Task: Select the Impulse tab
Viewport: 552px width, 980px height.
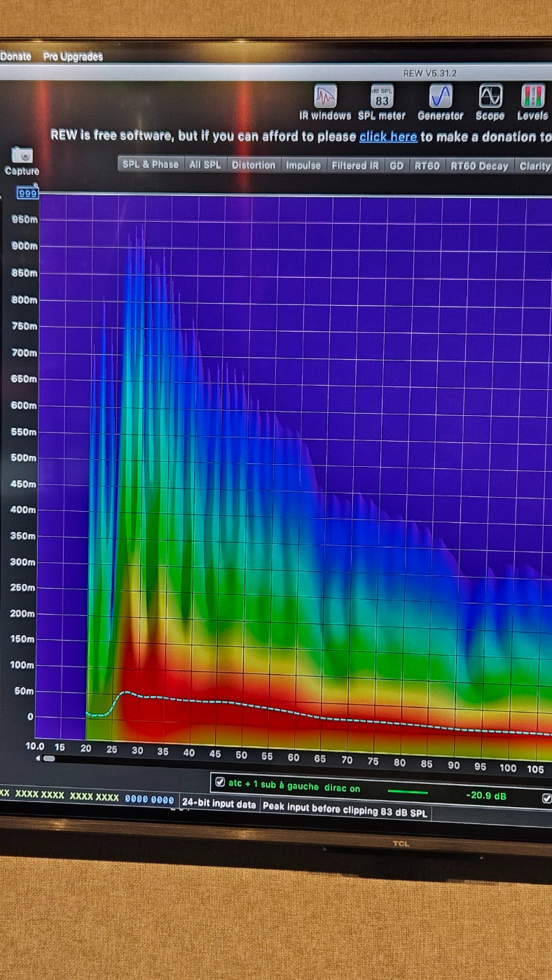Action: (303, 165)
